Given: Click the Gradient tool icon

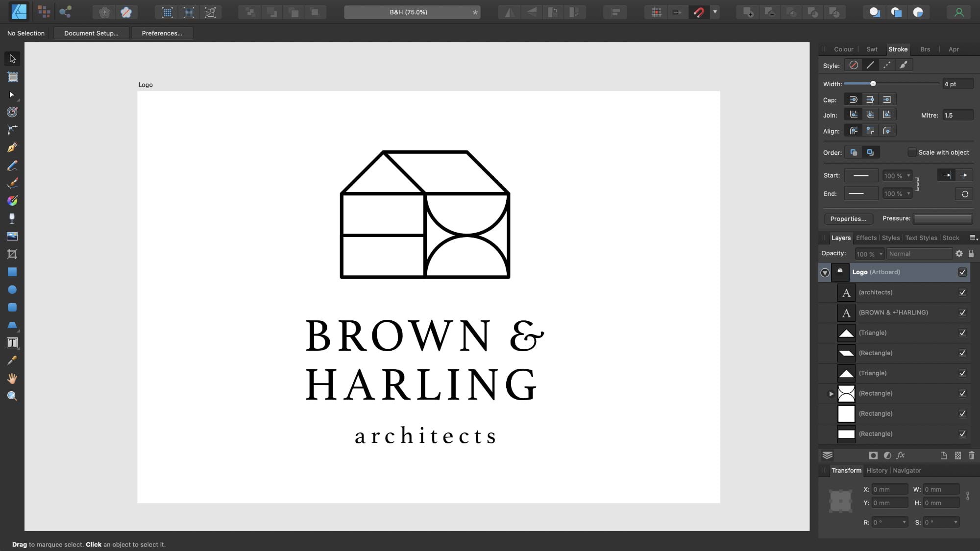Looking at the screenshot, I should point(12,200).
